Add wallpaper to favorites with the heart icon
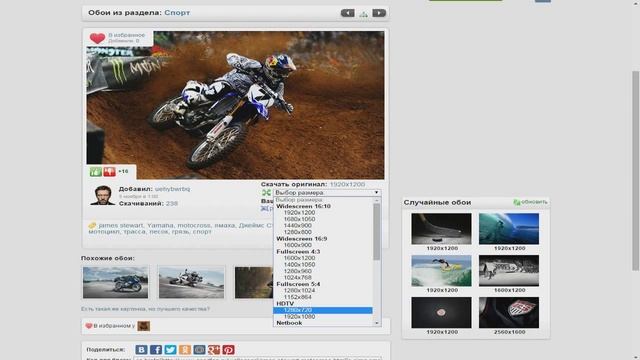The height and width of the screenshot is (360, 640). 97,38
